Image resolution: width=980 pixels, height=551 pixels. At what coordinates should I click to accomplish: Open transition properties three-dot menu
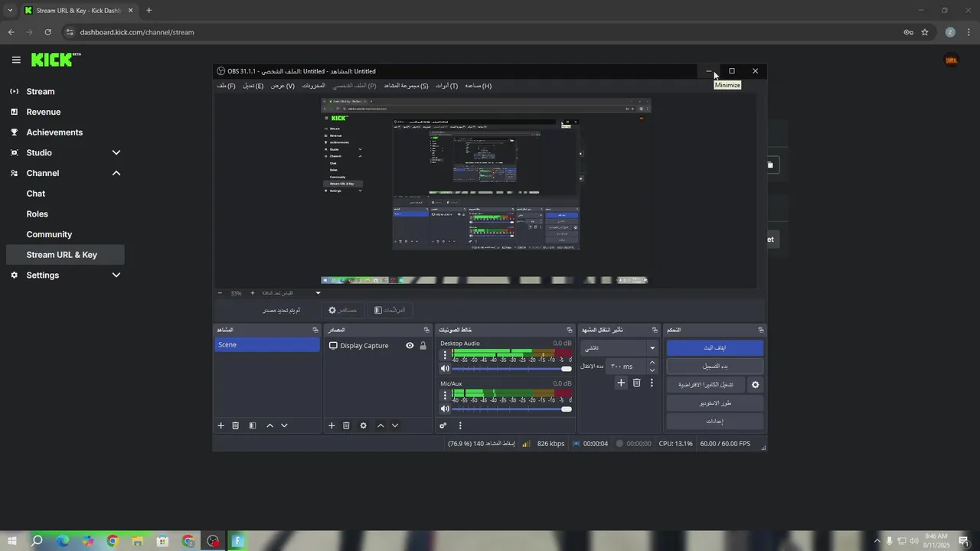coord(652,383)
